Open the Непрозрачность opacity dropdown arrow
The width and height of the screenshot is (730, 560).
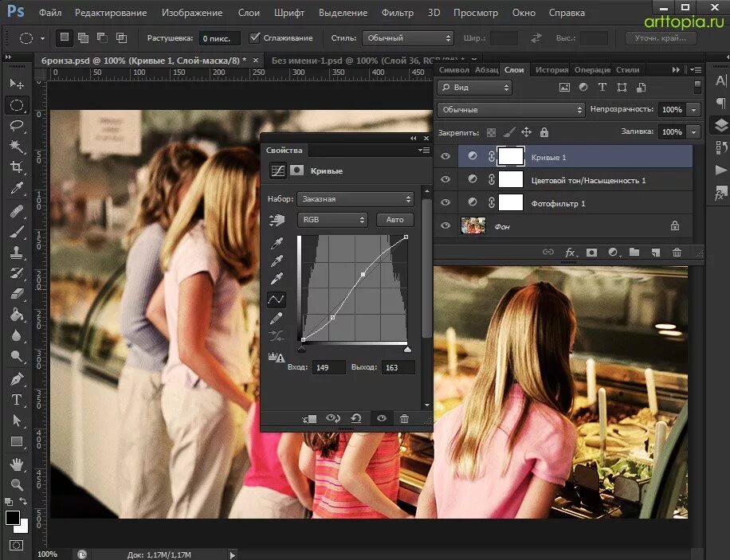693,110
